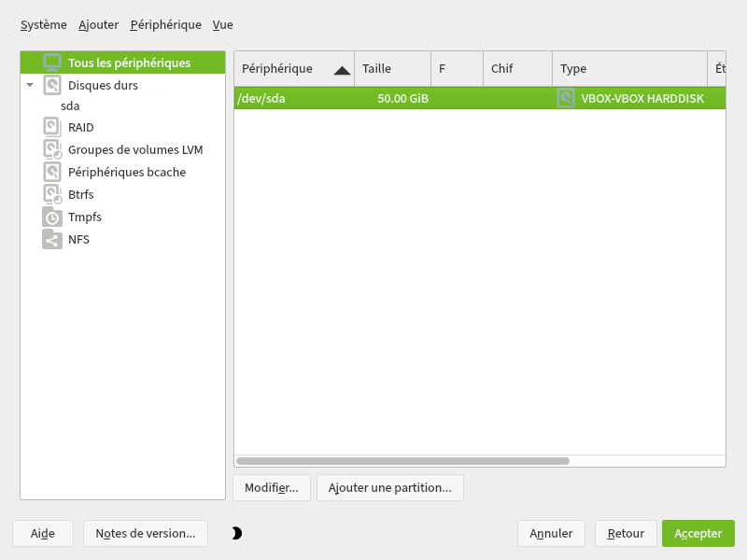Open the Système menu
The height and width of the screenshot is (560, 747).
point(44,25)
